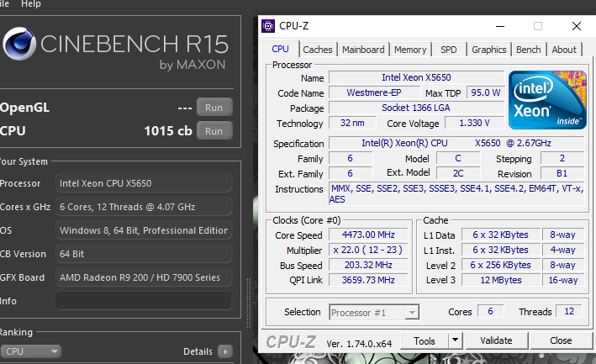Click the Package value Socket 1366 LGA

[x=416, y=108]
